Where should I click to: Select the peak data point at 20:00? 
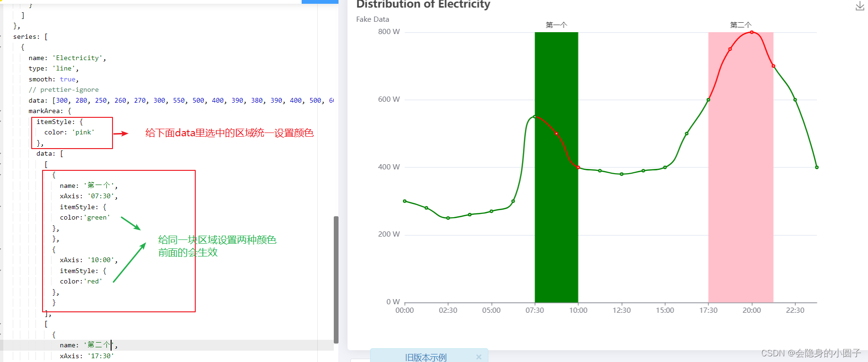752,32
